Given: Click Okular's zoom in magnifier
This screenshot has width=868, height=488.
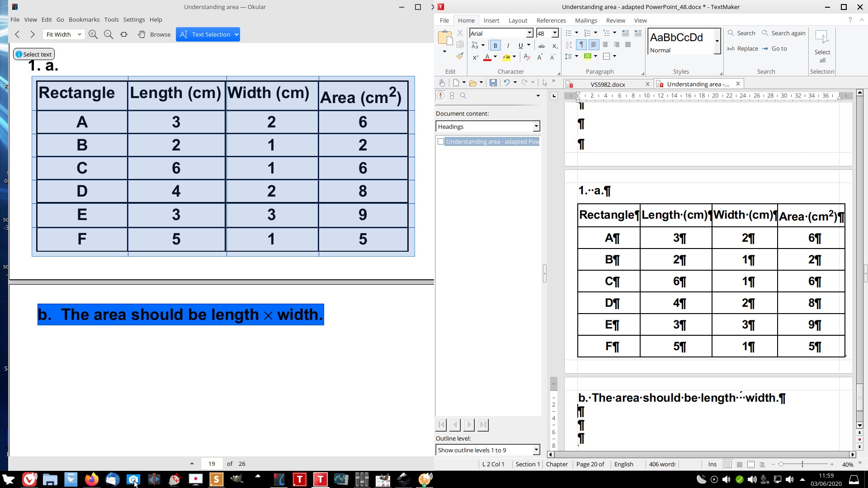Looking at the screenshot, I should [x=93, y=34].
